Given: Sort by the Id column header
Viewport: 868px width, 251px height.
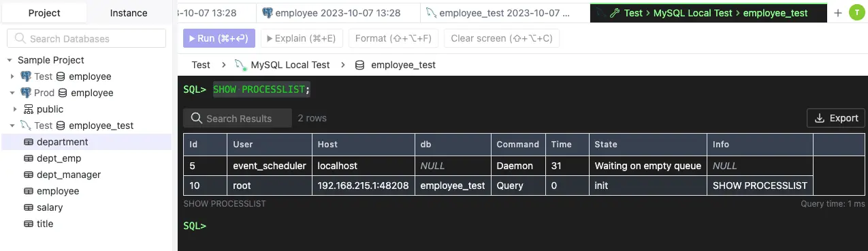Looking at the screenshot, I should point(206,145).
